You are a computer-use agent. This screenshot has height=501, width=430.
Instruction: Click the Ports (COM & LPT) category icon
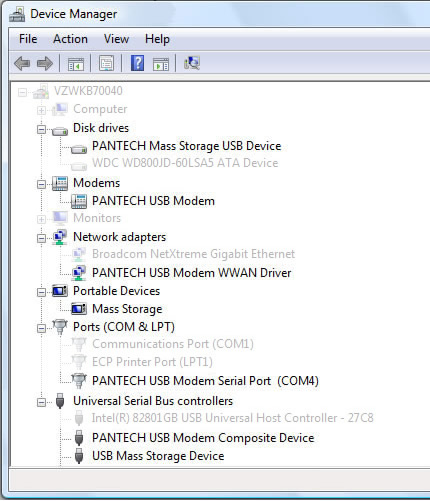point(60,327)
